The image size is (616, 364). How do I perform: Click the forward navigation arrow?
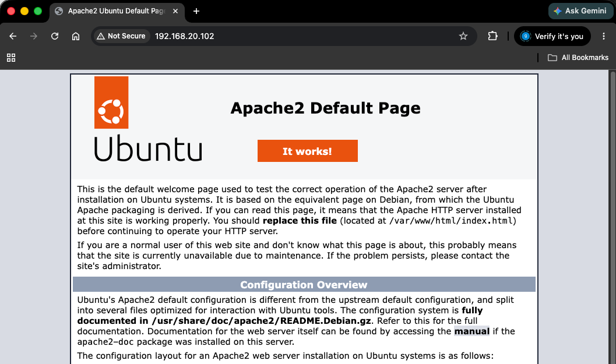point(34,36)
